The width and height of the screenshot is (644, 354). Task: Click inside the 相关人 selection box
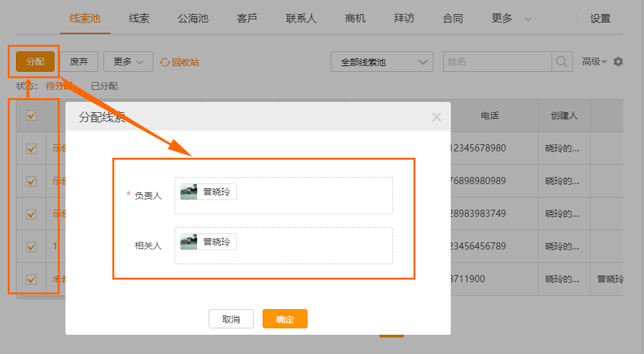pyautogui.click(x=283, y=246)
